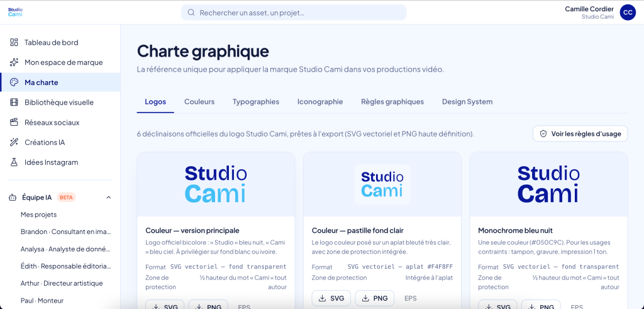Open Paul · Monteur

[x=42, y=300]
